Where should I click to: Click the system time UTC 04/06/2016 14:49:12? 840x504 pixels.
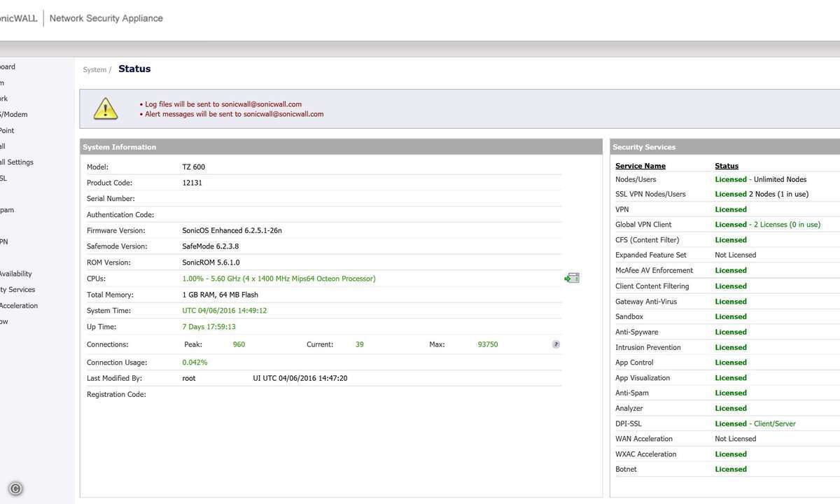pyautogui.click(x=225, y=311)
